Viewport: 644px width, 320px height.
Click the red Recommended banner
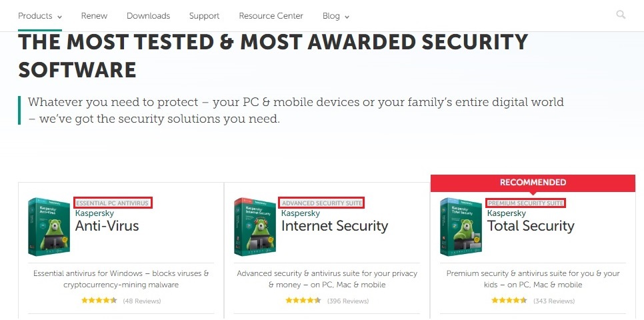pos(533,182)
